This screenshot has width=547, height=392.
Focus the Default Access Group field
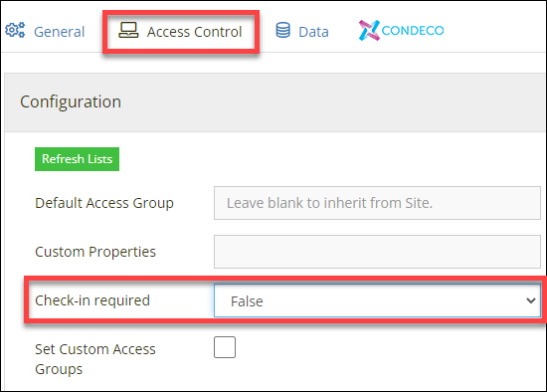coord(377,203)
